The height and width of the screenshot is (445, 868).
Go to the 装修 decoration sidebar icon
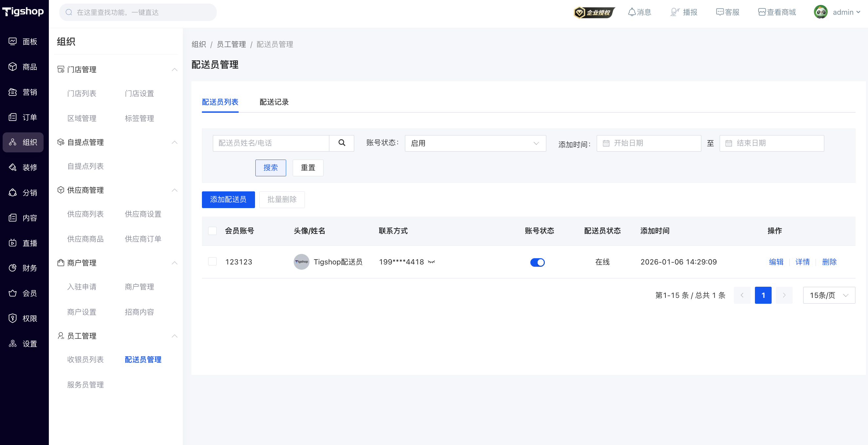coord(12,167)
